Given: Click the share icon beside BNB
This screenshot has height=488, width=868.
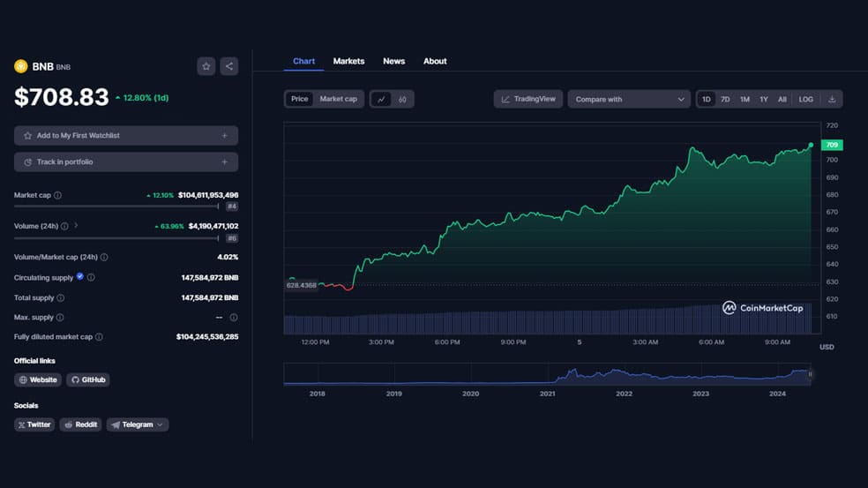Looking at the screenshot, I should (x=229, y=66).
